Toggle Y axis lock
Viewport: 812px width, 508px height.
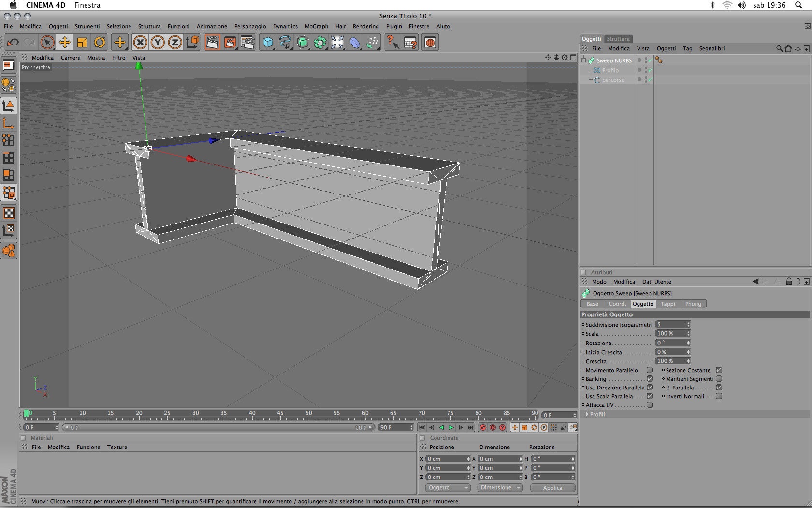(x=158, y=43)
